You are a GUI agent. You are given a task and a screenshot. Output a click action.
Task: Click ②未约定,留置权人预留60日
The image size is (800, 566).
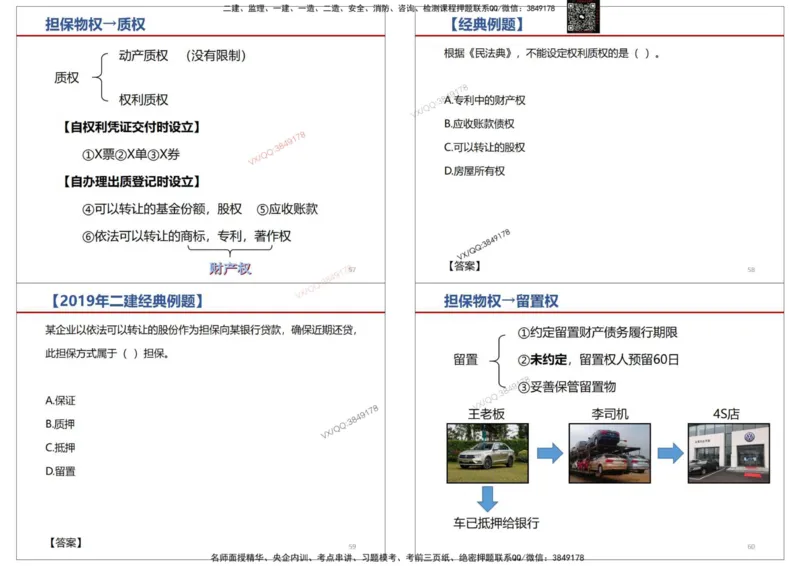[x=598, y=359]
